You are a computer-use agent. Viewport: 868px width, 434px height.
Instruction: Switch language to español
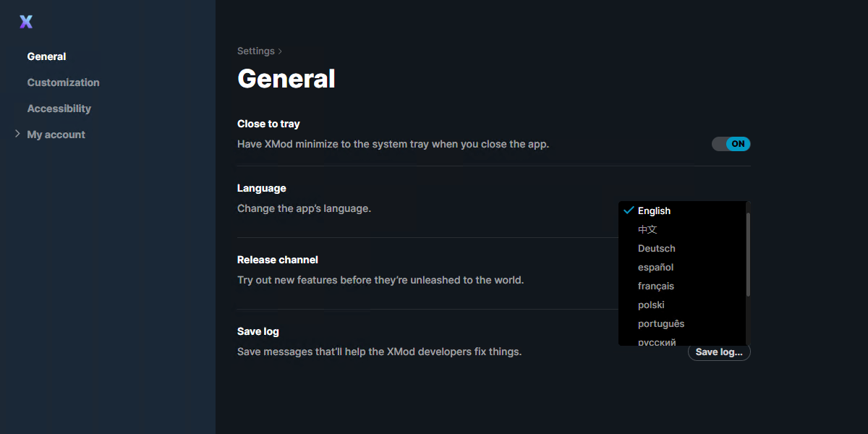point(655,268)
